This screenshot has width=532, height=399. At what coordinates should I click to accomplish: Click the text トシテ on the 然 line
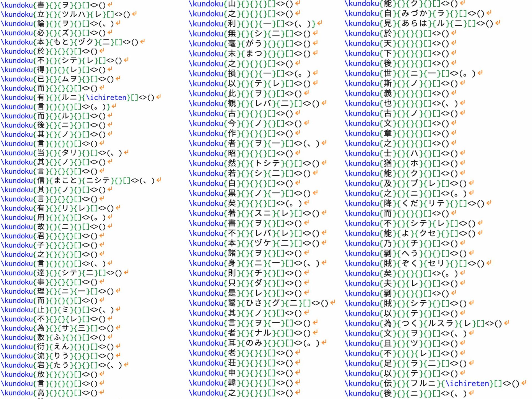pos(267,163)
